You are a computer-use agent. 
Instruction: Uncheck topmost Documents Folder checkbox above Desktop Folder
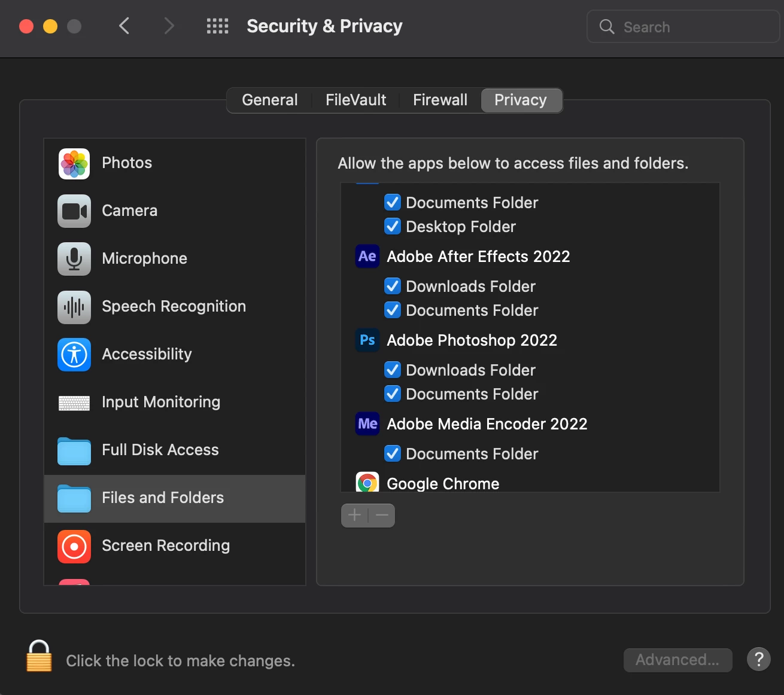coord(393,202)
